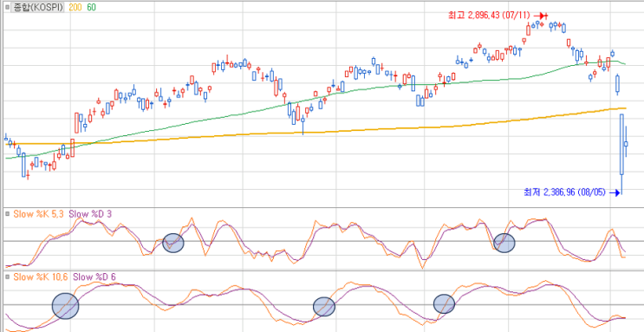Select the Slow %D 6 indicator label
Viewport: 644px width, 332px height.
pyautogui.click(x=94, y=277)
